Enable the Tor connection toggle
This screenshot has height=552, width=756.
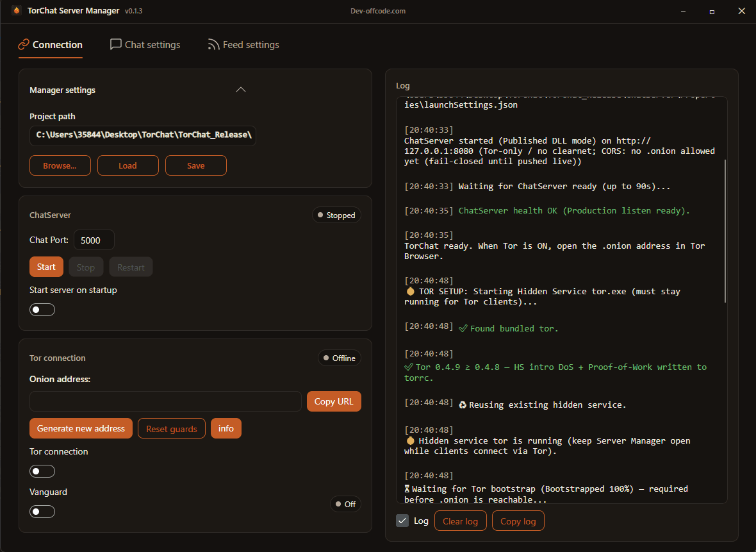coord(42,471)
